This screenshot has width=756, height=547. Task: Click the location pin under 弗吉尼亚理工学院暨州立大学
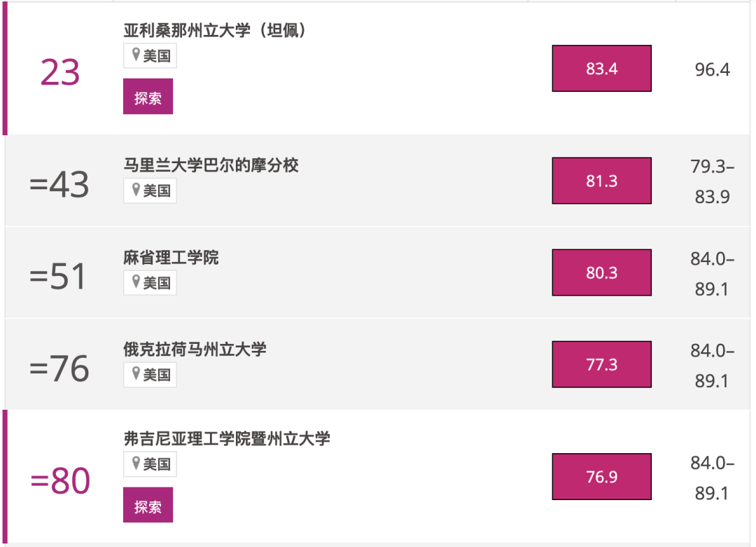[136, 463]
